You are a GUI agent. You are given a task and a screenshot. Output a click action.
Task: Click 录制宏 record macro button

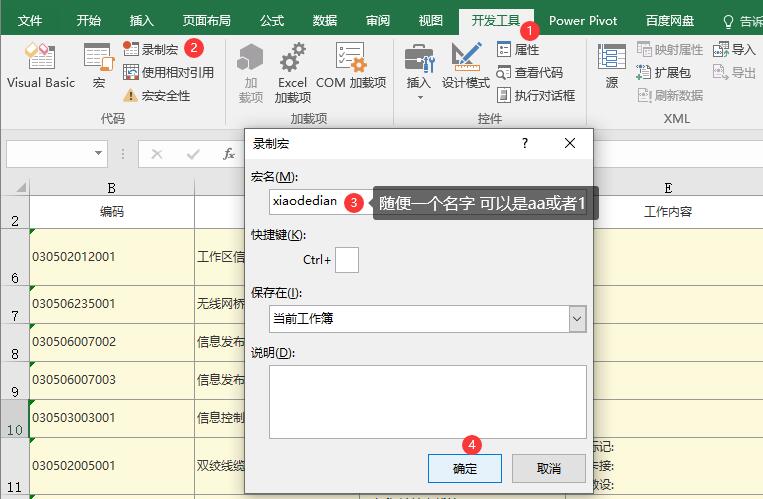pos(153,48)
